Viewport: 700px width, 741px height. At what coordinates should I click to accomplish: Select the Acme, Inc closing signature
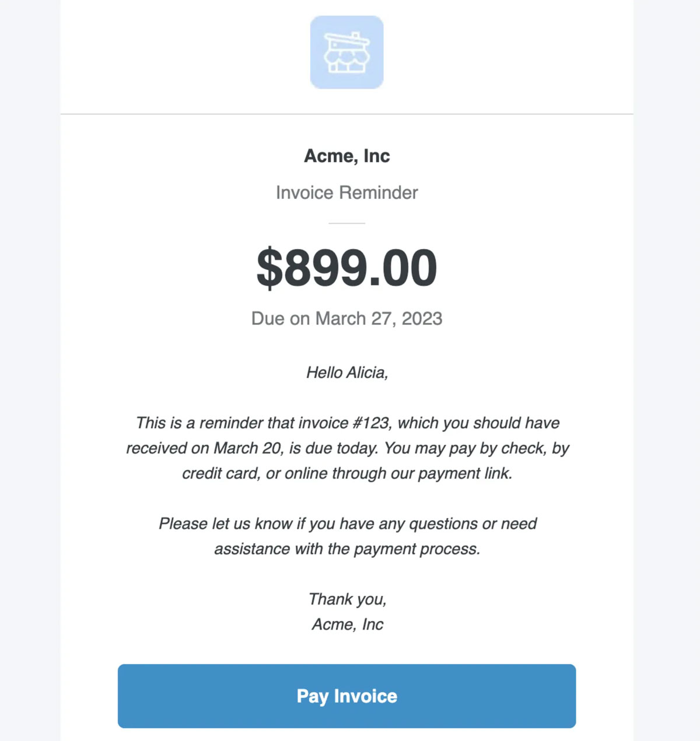pyautogui.click(x=346, y=624)
